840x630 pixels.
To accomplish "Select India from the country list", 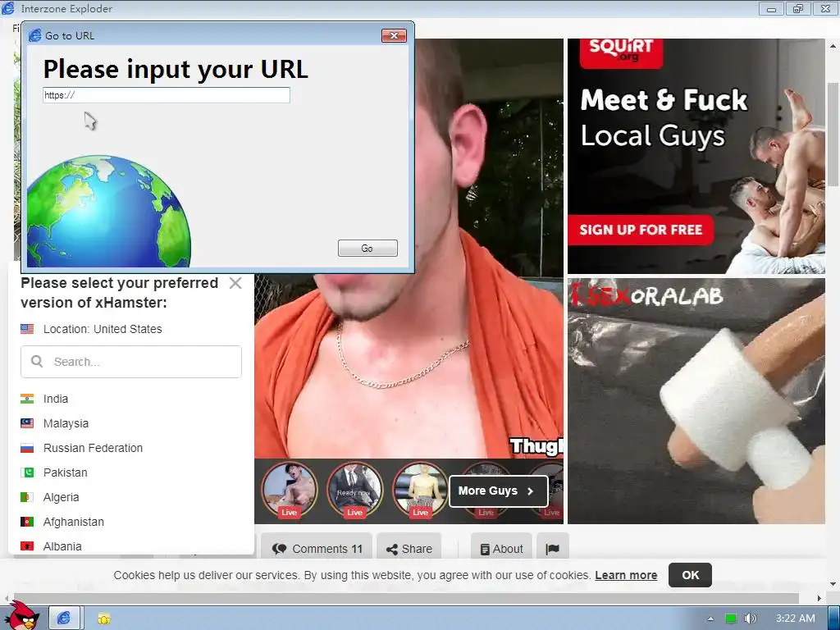I will point(56,399).
